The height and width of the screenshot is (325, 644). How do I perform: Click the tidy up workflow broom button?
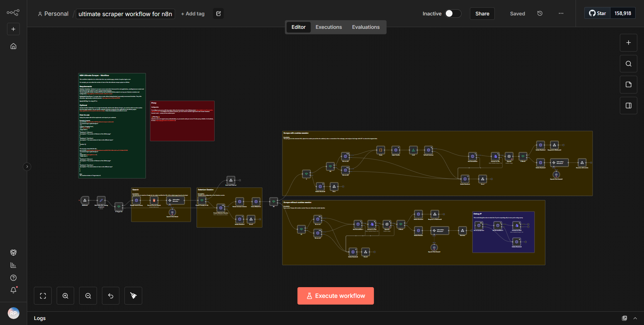coord(133,296)
